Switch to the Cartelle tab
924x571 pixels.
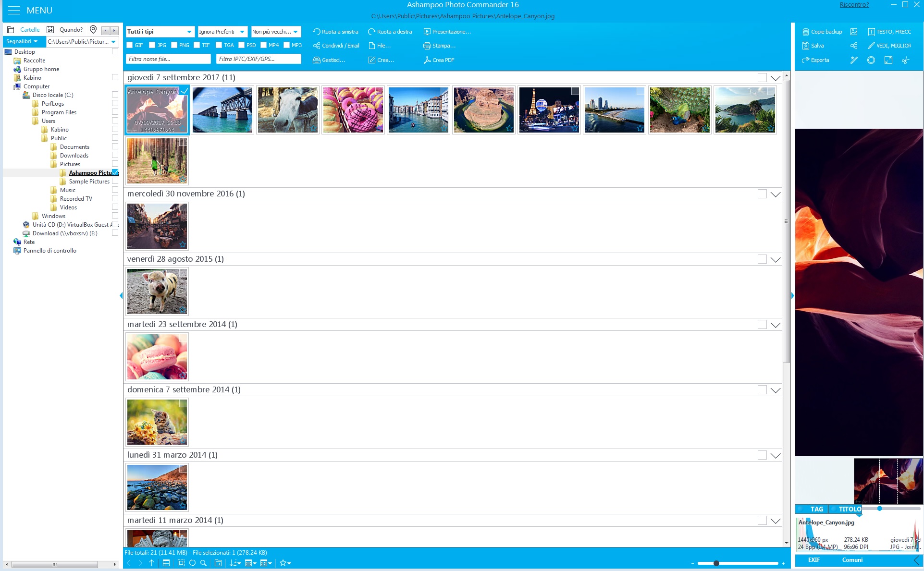(30, 30)
